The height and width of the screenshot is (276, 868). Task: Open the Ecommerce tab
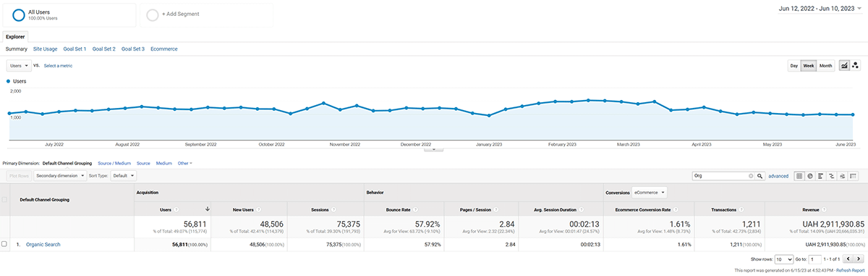[164, 49]
